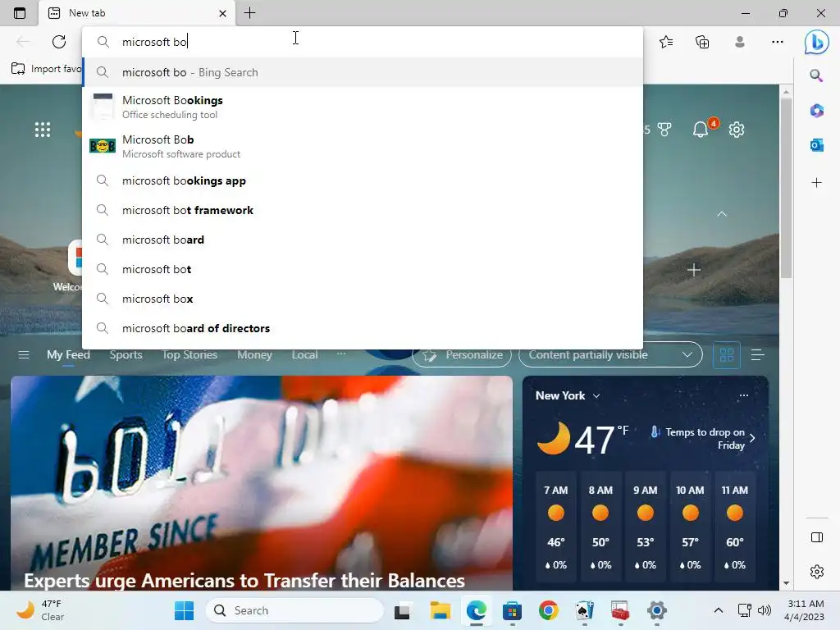
Task: Open the Bing chat sidebar button
Action: 816,42
